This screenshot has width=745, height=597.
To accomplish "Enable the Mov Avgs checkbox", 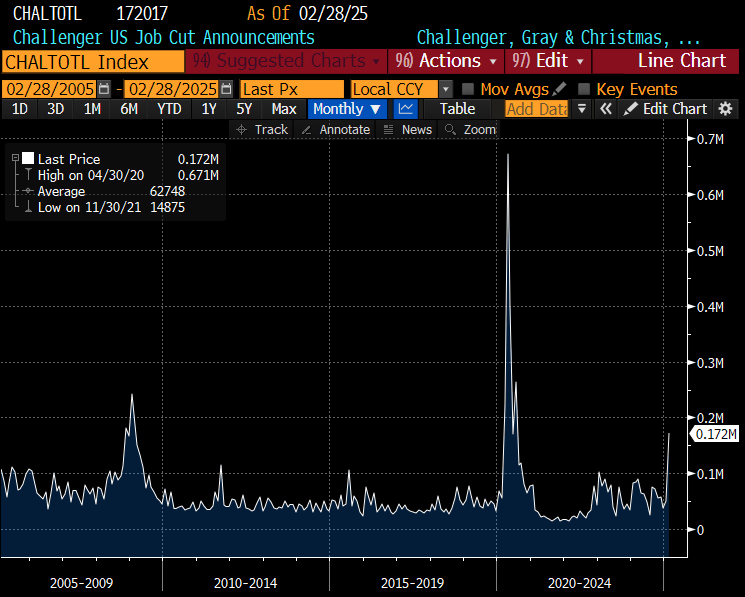I will (468, 89).
